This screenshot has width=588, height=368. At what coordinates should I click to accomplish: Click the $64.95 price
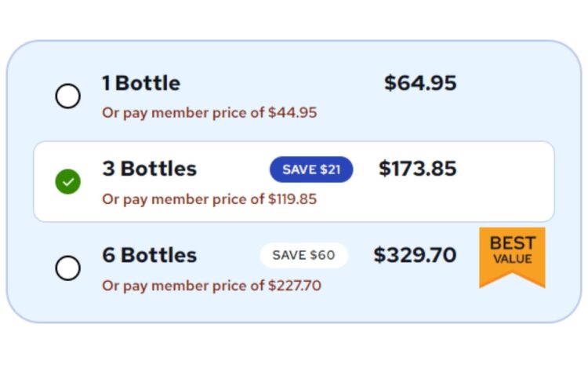(420, 83)
